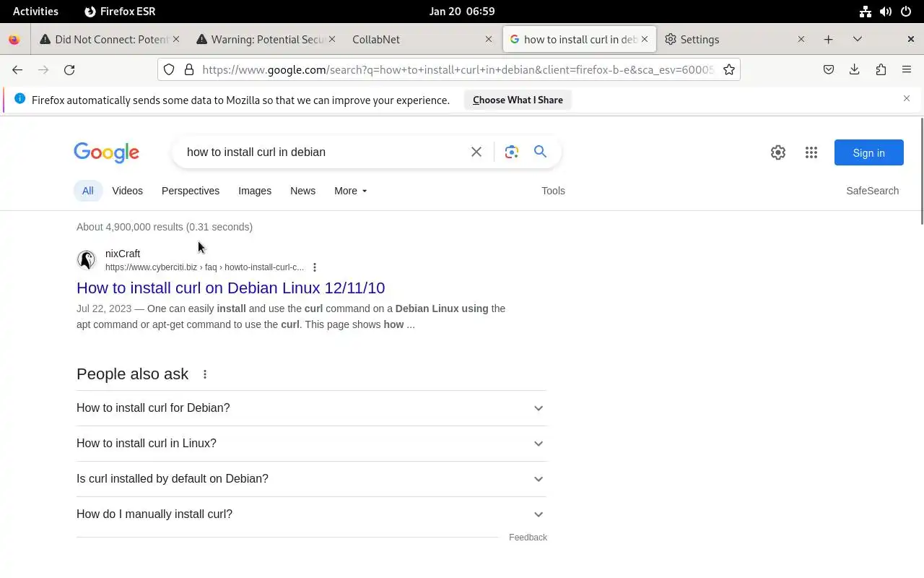Click the nixCraft site name
The image size is (924, 578).
click(123, 254)
